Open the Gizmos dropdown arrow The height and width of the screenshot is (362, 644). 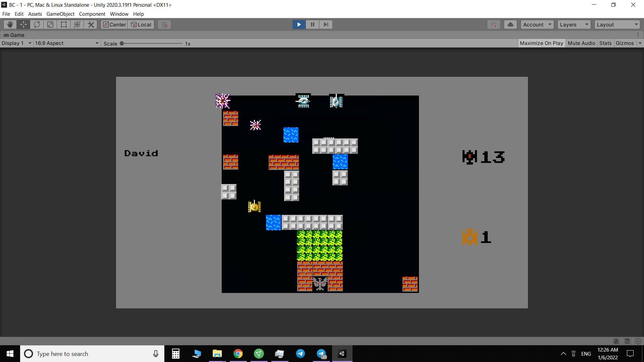[640, 43]
